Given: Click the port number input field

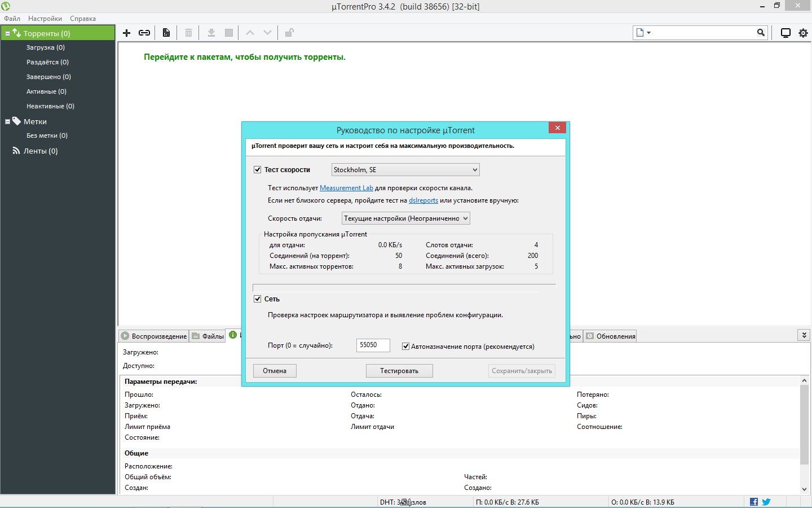Looking at the screenshot, I should tap(373, 345).
